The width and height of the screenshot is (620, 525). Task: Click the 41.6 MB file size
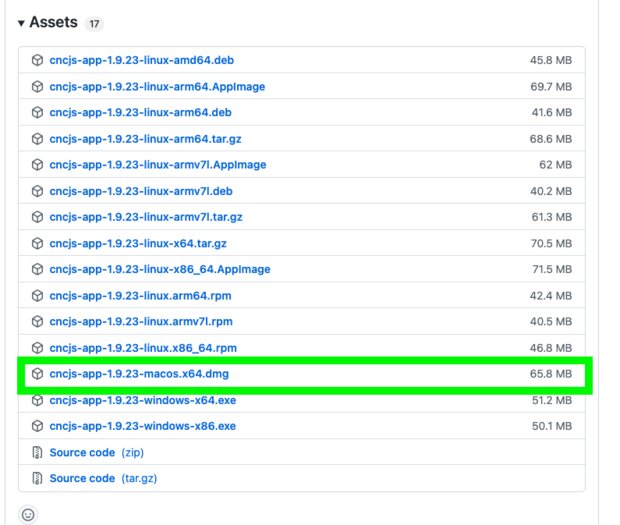click(552, 112)
